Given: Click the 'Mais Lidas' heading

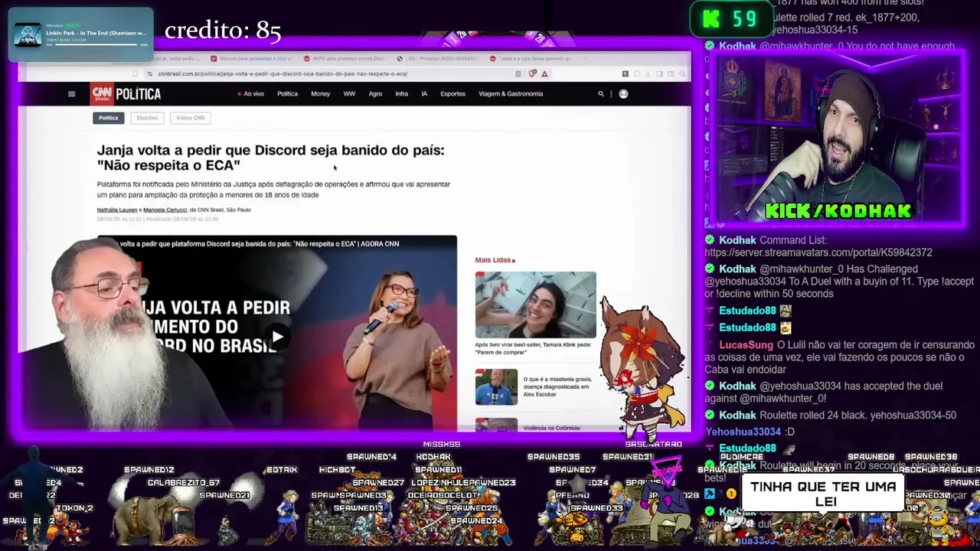Looking at the screenshot, I should click(x=495, y=260).
